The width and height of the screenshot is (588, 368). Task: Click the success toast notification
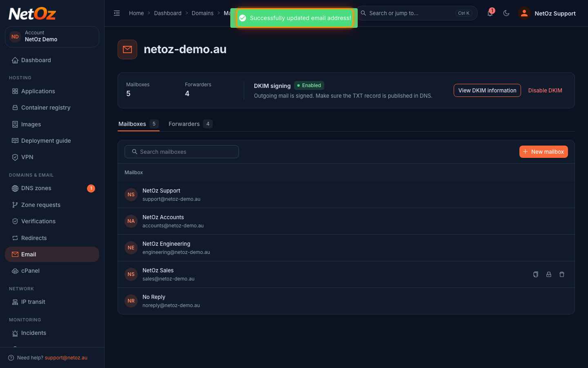(x=294, y=18)
